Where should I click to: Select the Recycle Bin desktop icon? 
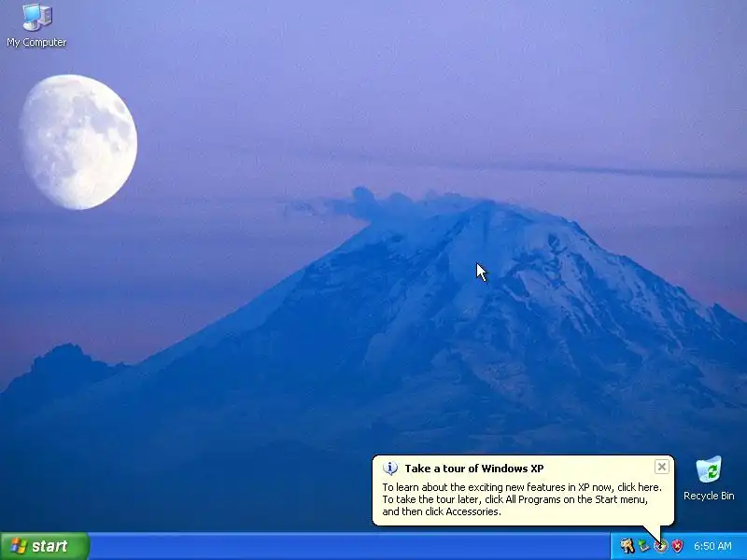709,479
